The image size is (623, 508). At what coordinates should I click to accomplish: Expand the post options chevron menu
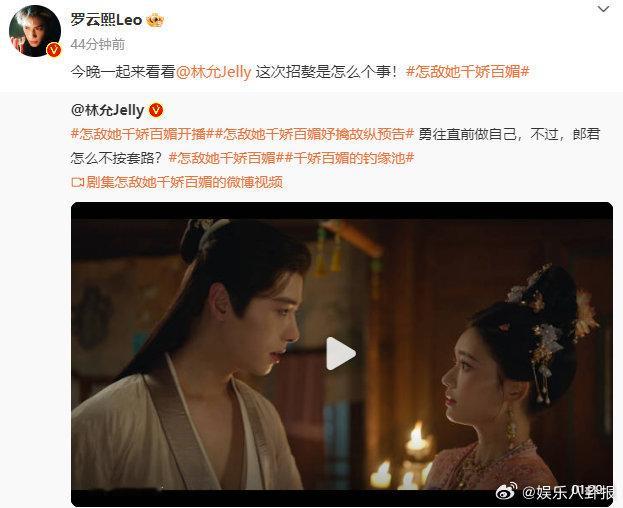click(603, 9)
